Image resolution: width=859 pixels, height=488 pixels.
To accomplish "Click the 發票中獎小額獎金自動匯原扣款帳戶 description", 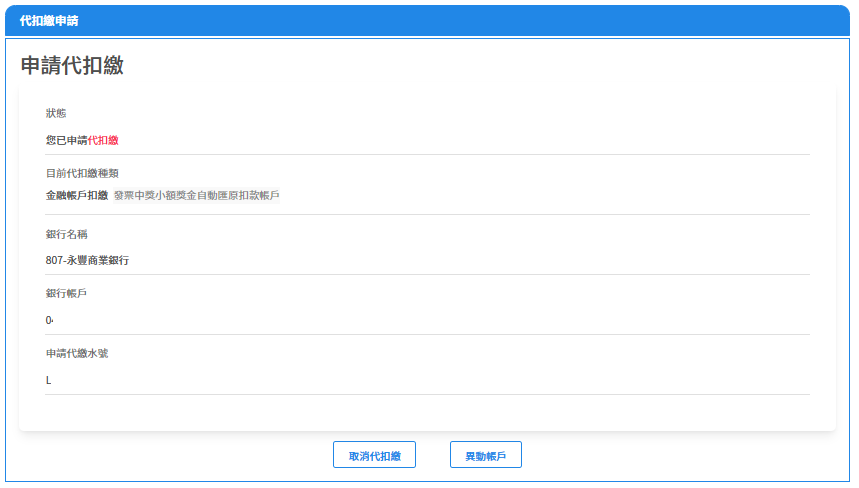I will point(196,196).
